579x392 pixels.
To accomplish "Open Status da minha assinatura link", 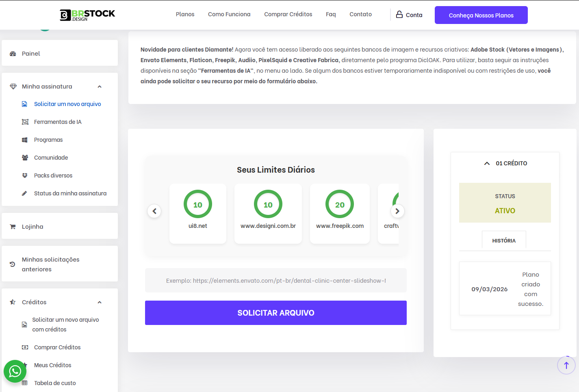I will (70, 193).
